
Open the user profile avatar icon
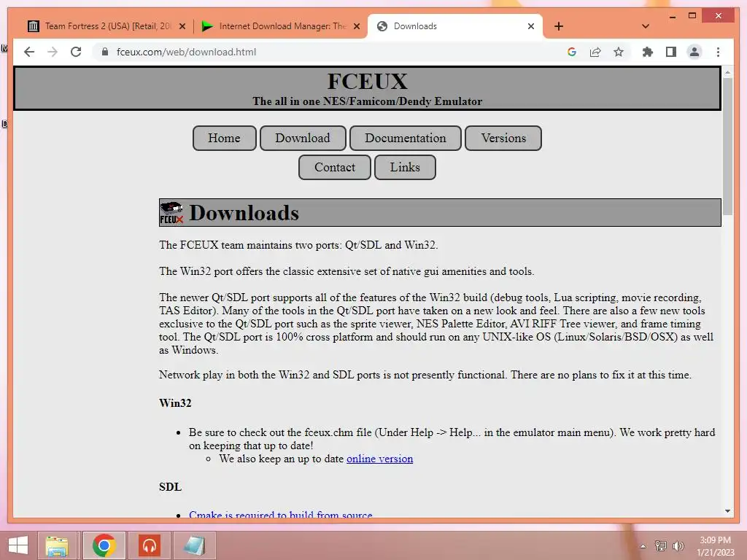[694, 52]
